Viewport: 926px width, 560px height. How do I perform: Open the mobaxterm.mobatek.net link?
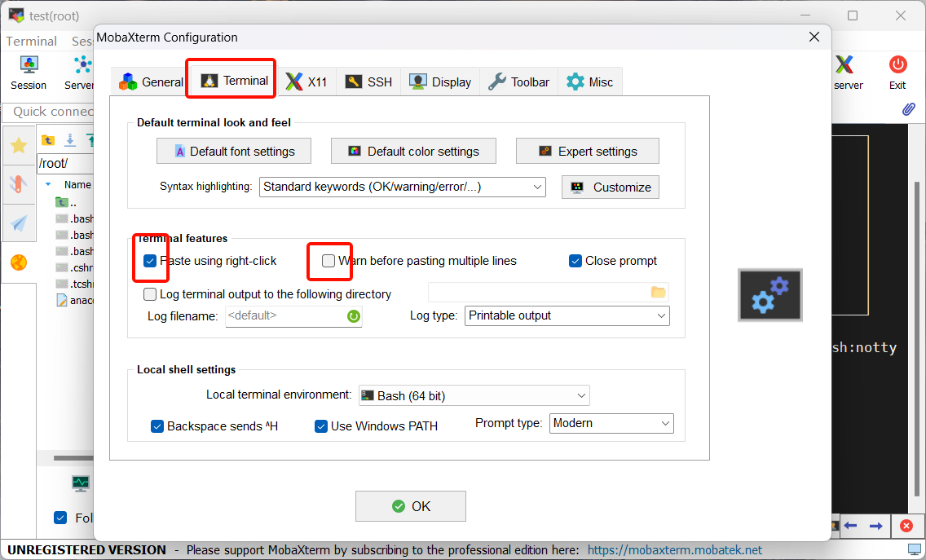[x=675, y=550]
